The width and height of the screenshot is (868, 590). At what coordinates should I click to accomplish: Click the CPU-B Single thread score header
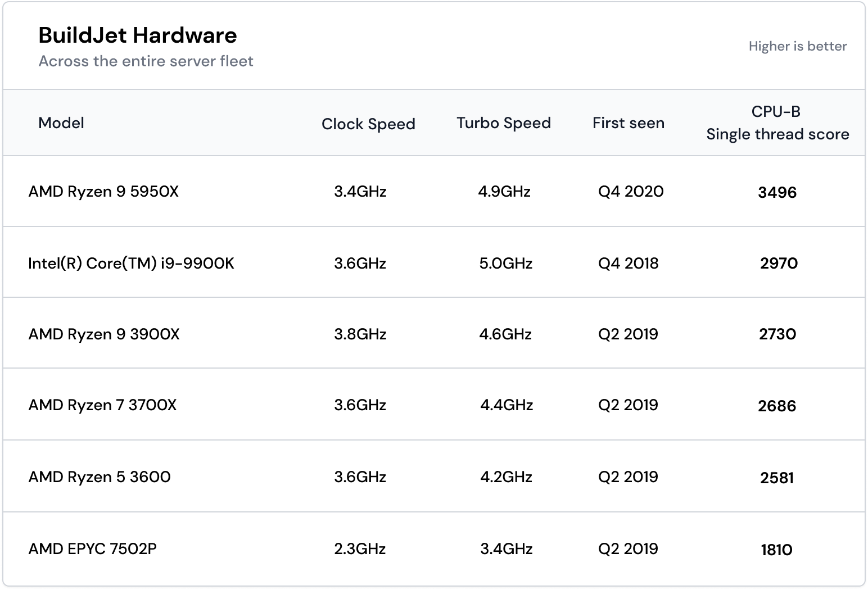tap(777, 123)
